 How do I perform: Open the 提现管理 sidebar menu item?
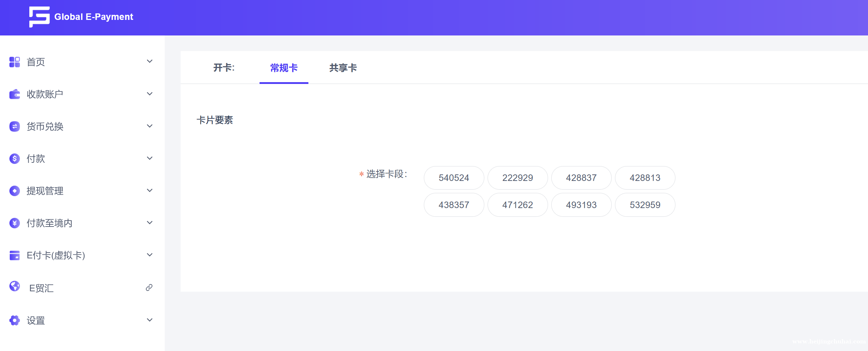coord(82,191)
